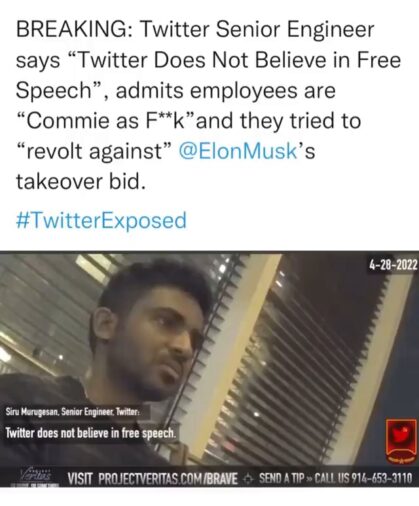Click the 'SEND A TIP' banner text
Screen dimensions: 419x506
click(282, 479)
